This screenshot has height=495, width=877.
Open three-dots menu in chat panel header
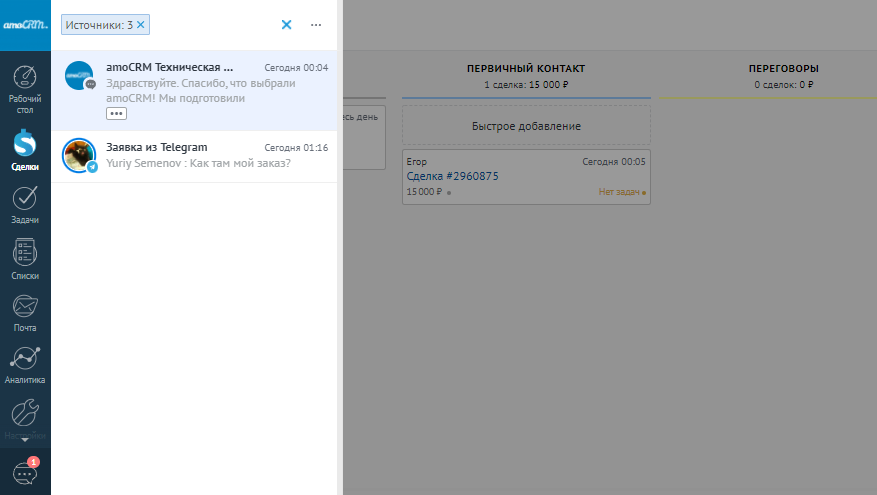pos(316,24)
